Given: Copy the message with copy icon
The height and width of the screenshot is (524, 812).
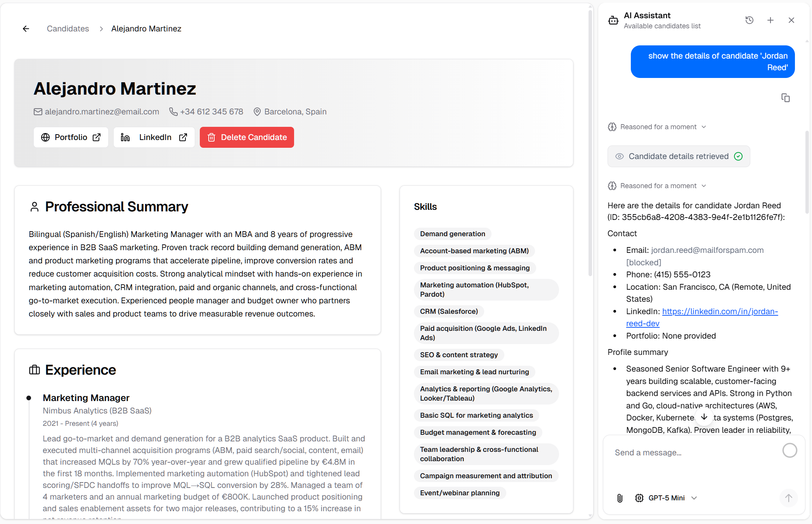Looking at the screenshot, I should pyautogui.click(x=785, y=98).
